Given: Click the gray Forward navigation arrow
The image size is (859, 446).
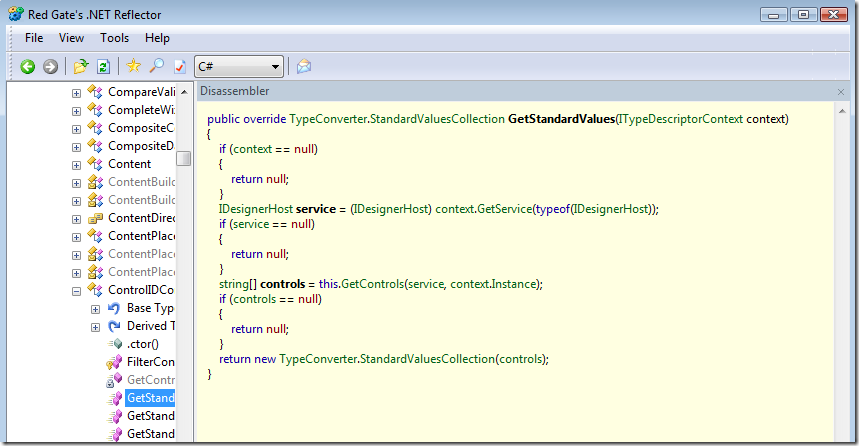Looking at the screenshot, I should (x=50, y=67).
